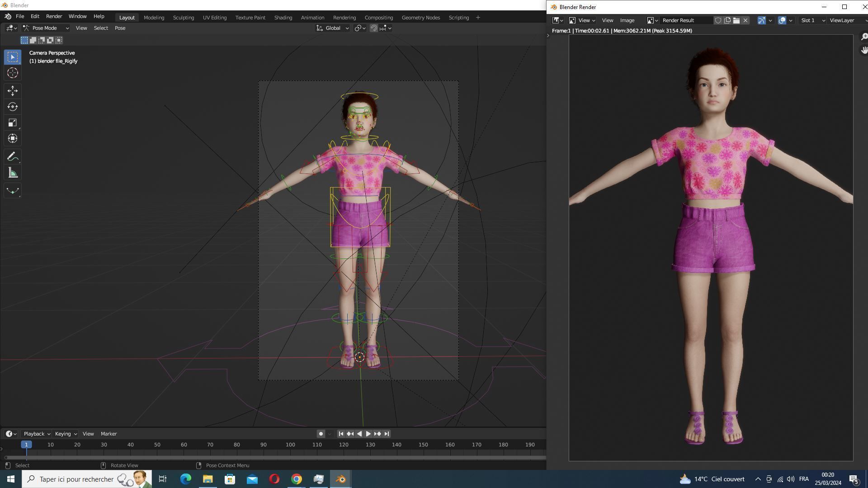The width and height of the screenshot is (868, 488).
Task: Open the Keying dropdown in timeline
Action: [66, 434]
